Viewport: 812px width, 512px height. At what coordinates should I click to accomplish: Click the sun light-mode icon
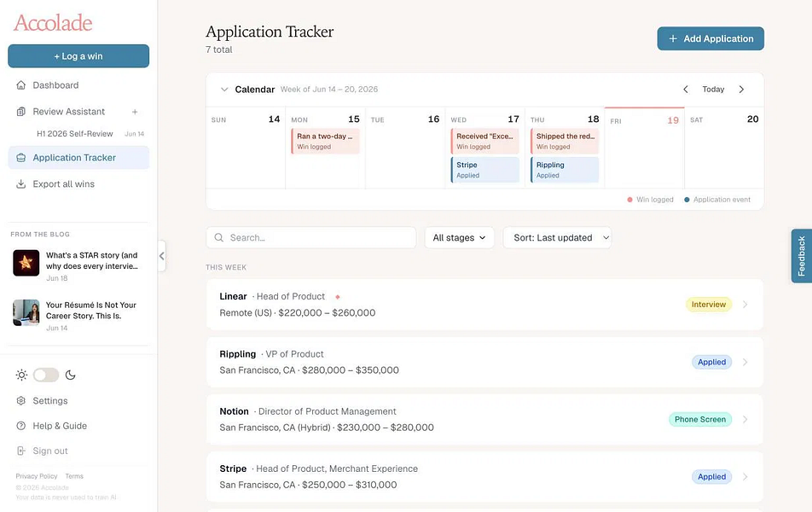click(x=21, y=375)
